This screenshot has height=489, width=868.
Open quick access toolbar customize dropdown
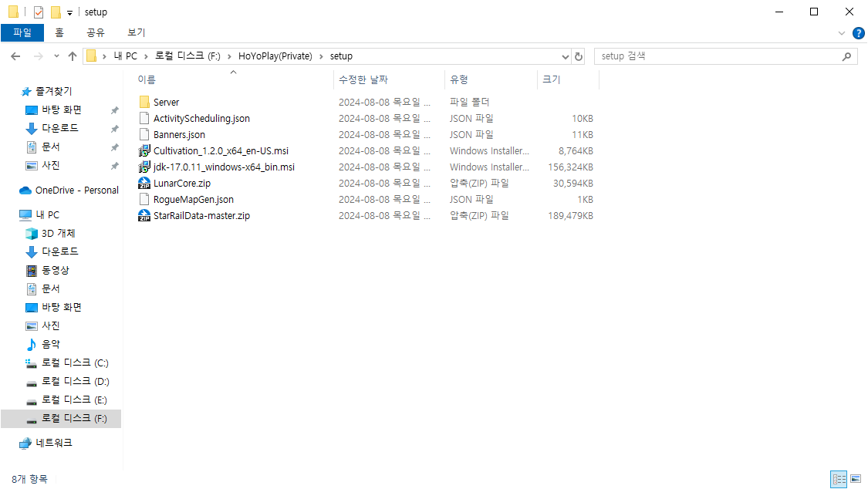click(69, 12)
